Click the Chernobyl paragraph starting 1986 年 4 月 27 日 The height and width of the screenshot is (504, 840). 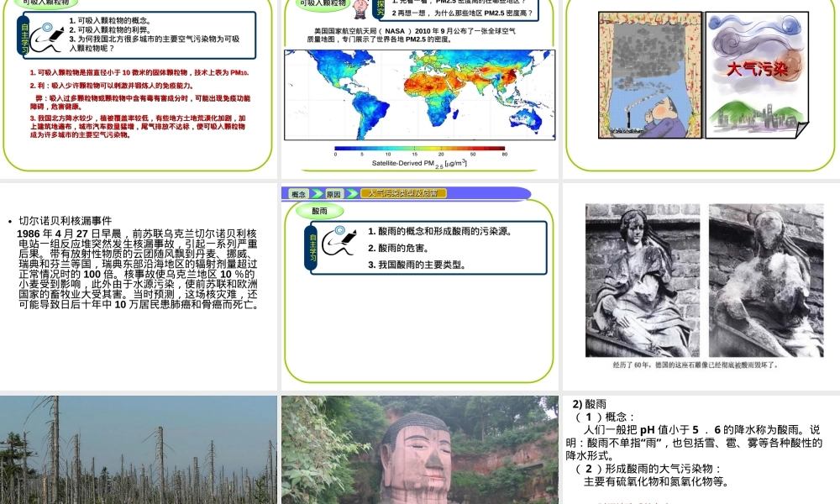(x=138, y=269)
